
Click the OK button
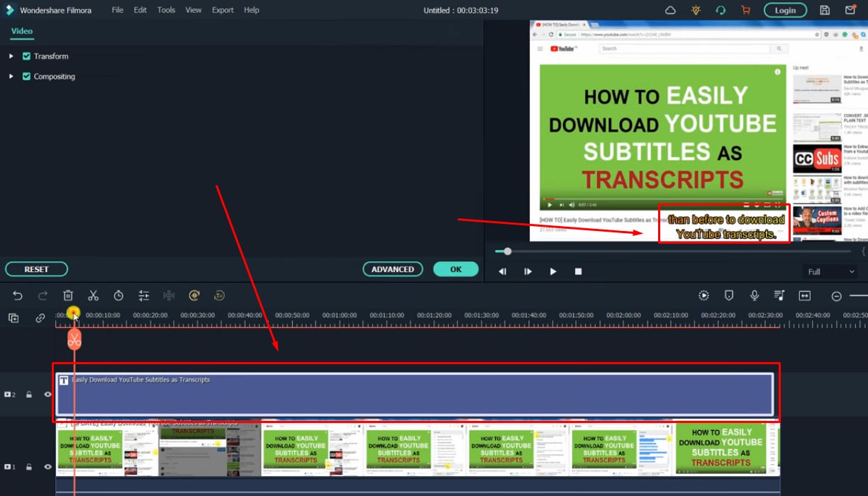(456, 269)
